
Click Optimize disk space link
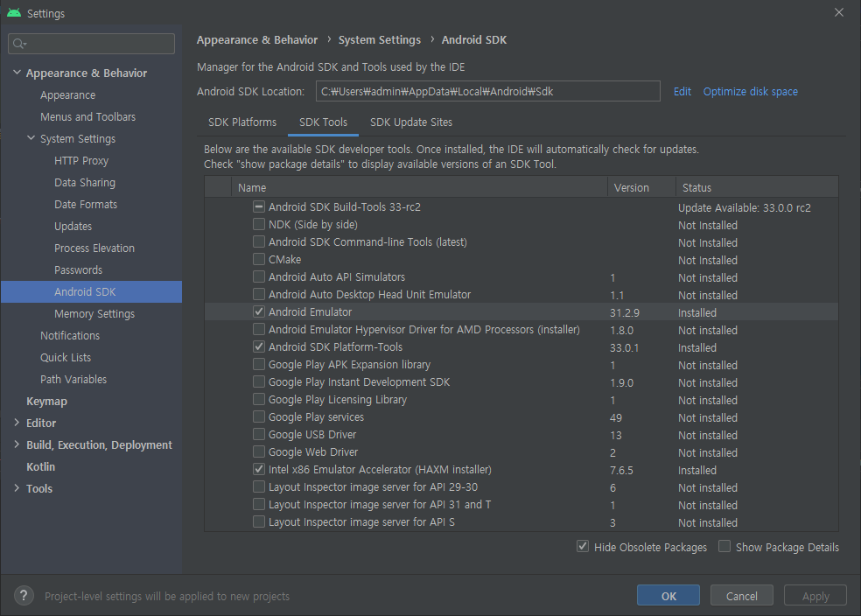pyautogui.click(x=750, y=92)
